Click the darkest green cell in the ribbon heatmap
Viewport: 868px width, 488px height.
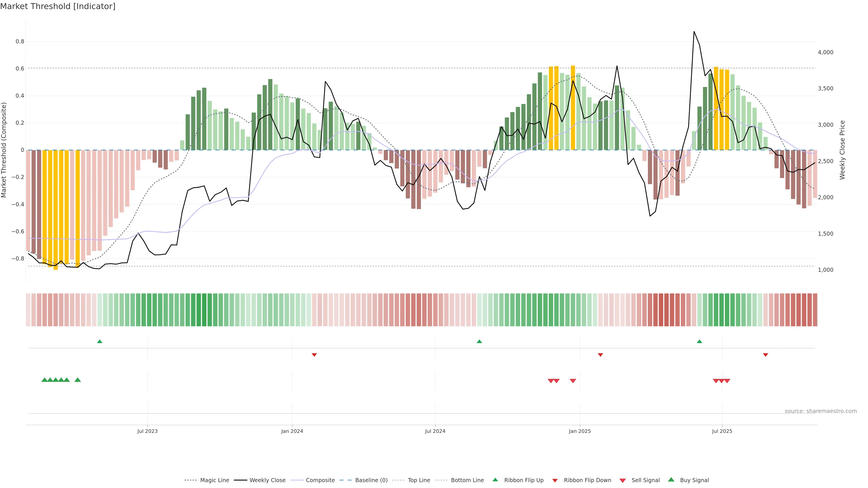tap(204, 310)
